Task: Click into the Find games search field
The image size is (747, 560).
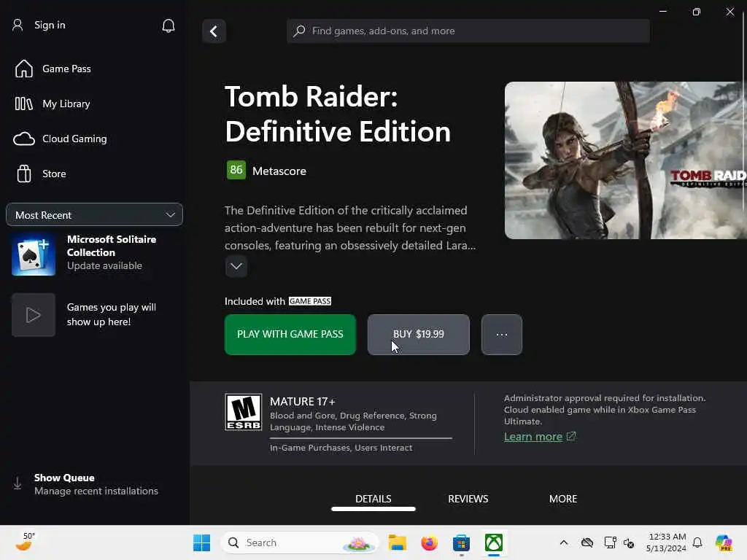Action: [x=468, y=31]
